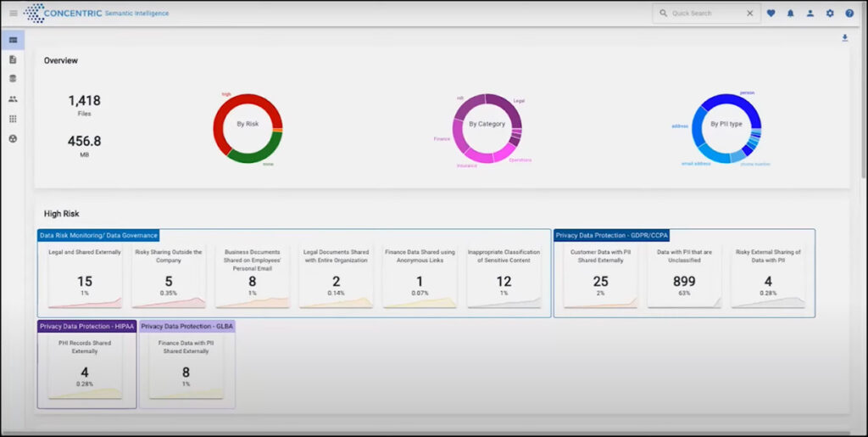Click the Overview heading
The image size is (868, 437).
coord(61,61)
